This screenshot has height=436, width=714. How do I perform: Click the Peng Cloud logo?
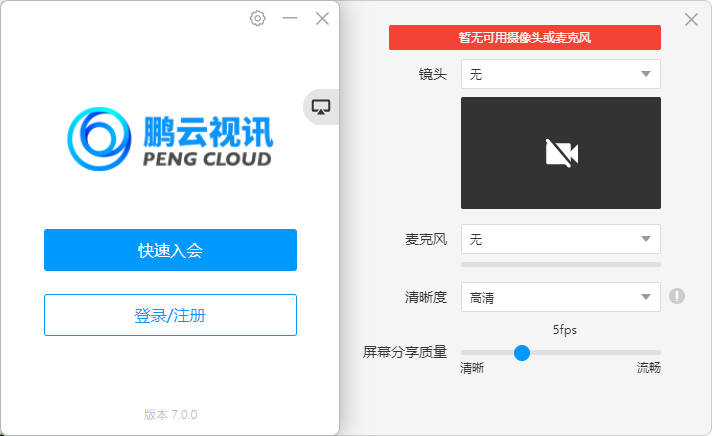(170, 139)
